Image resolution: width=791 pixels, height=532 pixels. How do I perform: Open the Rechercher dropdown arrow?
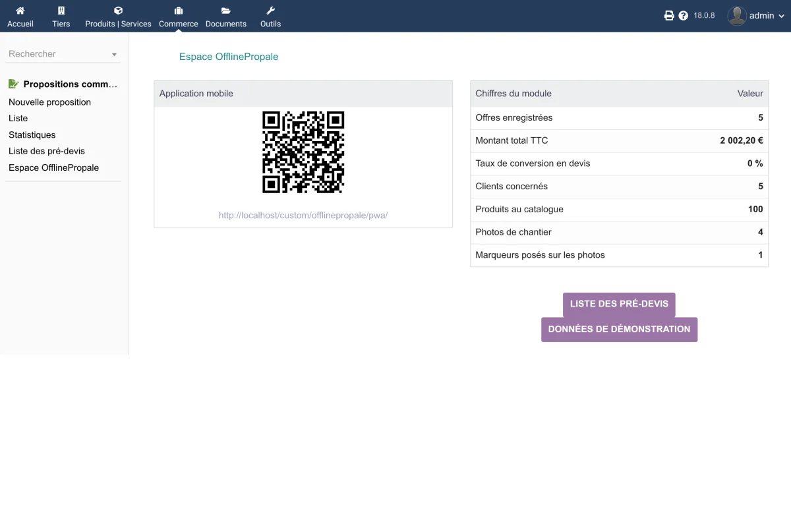(114, 55)
